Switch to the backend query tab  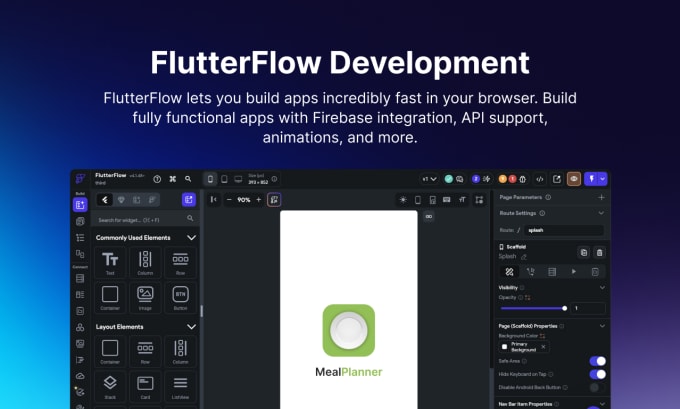click(x=552, y=272)
